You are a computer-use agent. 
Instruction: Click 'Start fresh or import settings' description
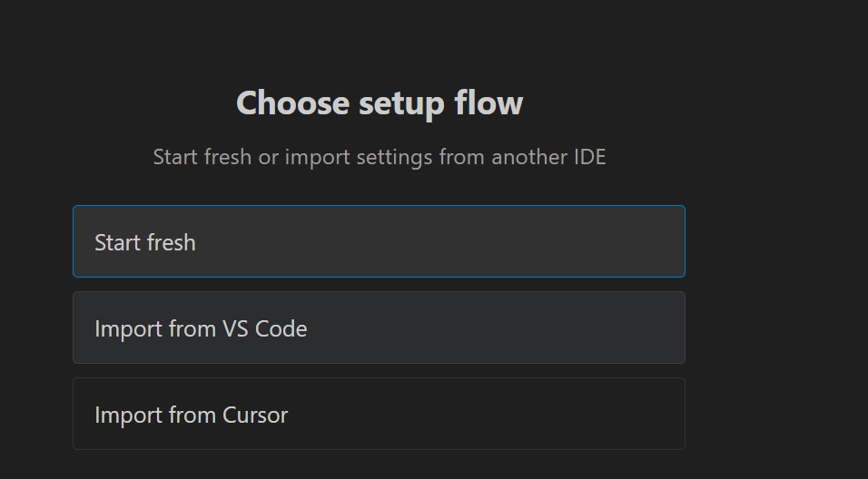380,157
